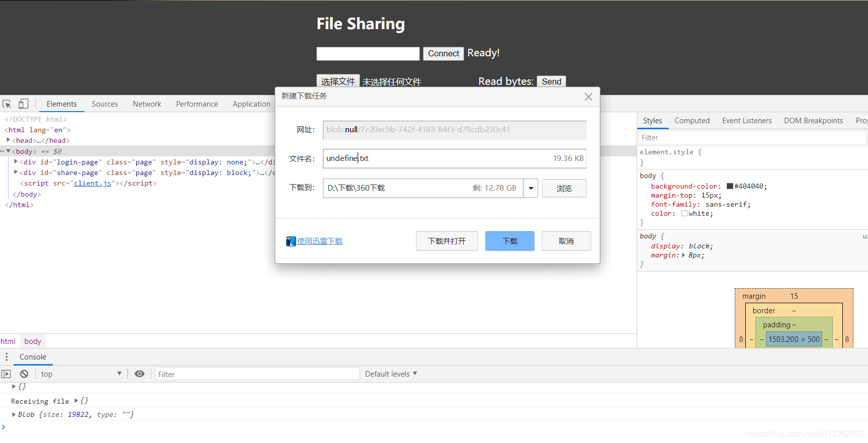868x443 pixels.
Task: Switch to the Elements tab
Action: coord(61,104)
